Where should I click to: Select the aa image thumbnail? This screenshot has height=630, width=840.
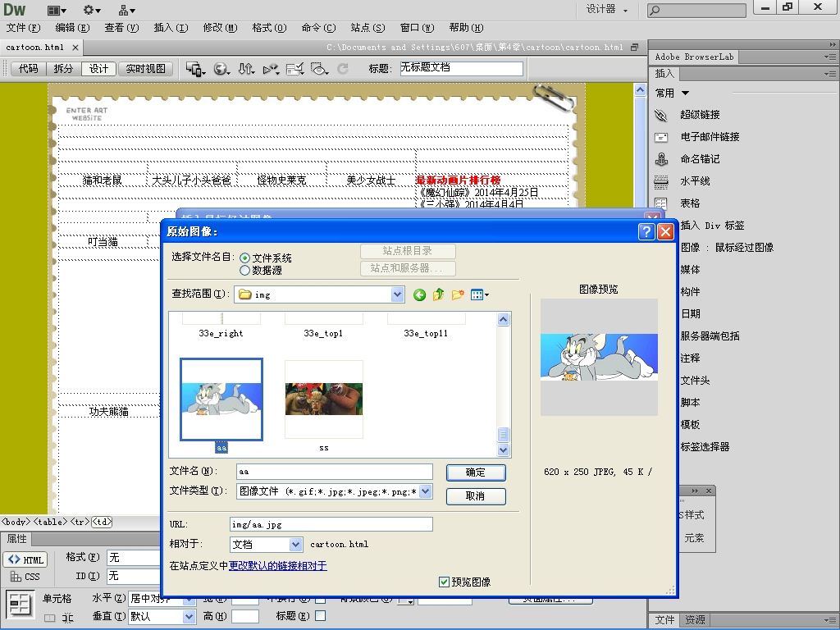(x=221, y=399)
